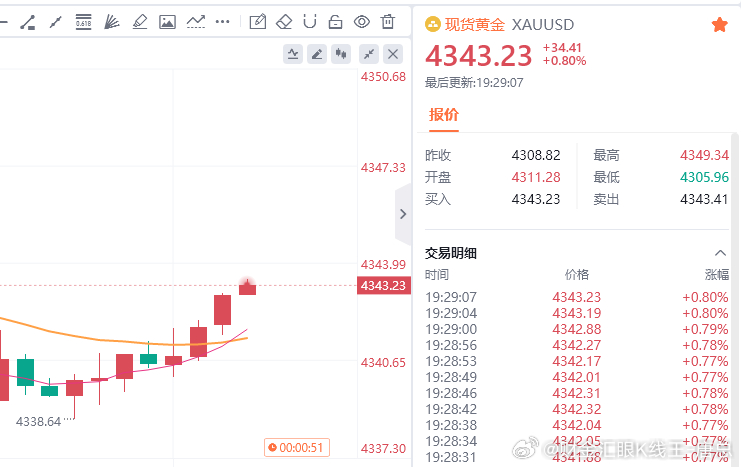Click the 4338.64 low price label on chart

39,422
